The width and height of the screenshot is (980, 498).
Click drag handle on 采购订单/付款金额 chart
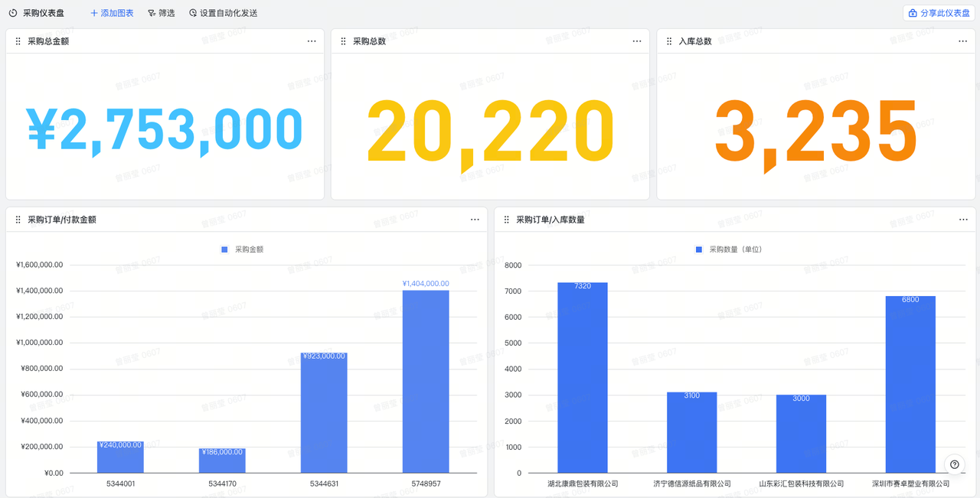[x=18, y=220]
